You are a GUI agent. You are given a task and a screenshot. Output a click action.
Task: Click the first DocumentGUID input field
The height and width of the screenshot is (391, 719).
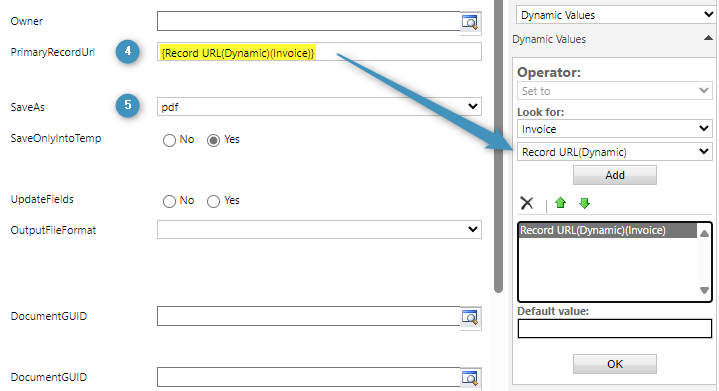pyautogui.click(x=309, y=316)
